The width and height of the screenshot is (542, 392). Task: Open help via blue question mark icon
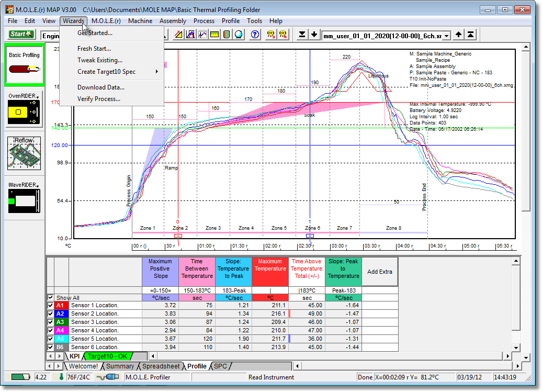[255, 35]
